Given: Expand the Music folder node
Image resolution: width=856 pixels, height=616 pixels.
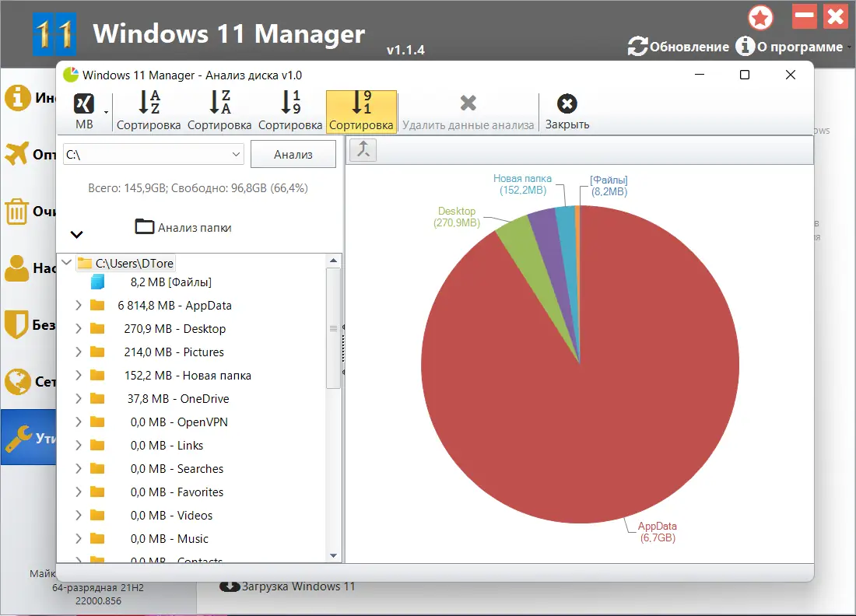Looking at the screenshot, I should 79,538.
